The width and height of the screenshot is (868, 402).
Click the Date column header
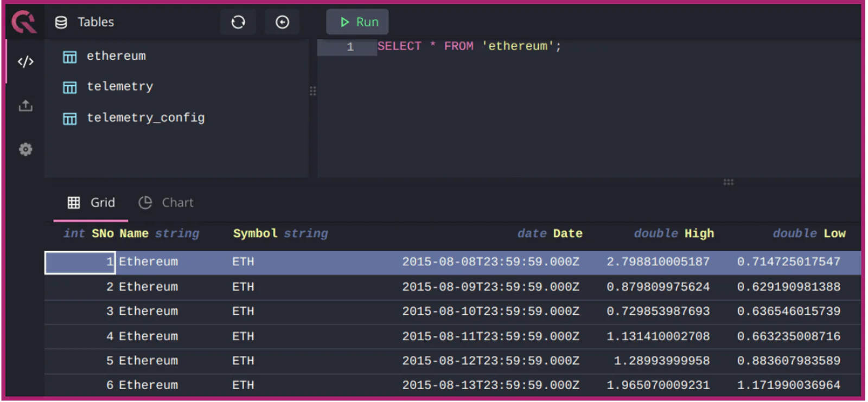point(550,234)
